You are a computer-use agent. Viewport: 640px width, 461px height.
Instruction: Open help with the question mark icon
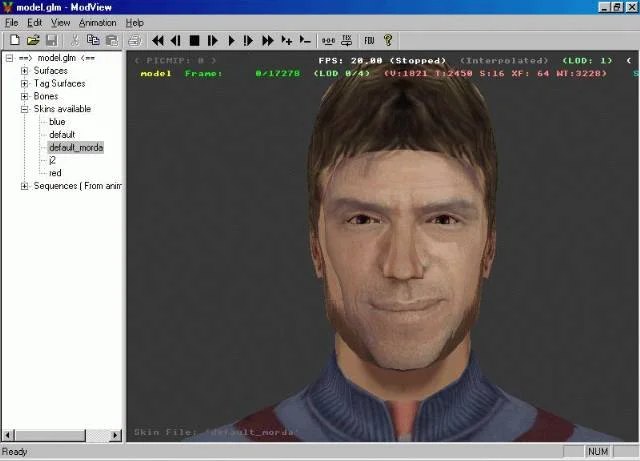388,40
